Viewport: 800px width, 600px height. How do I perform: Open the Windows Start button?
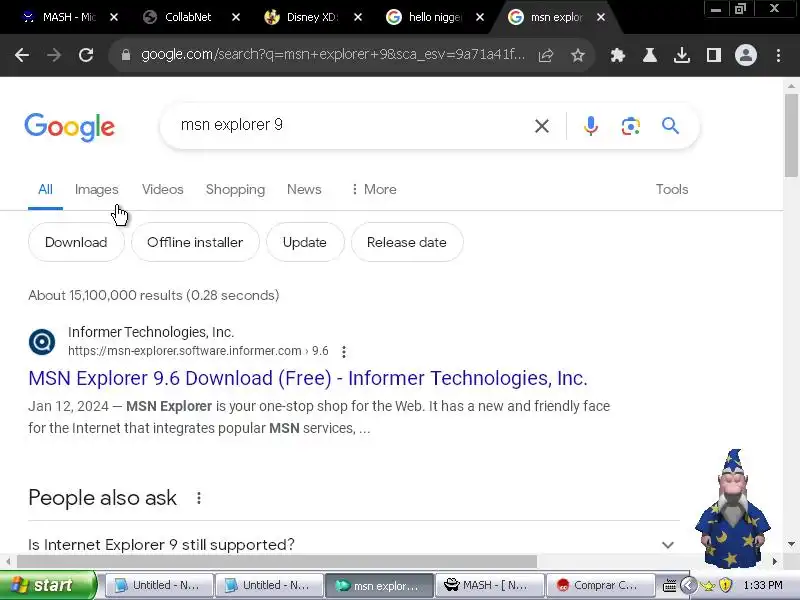click(47, 585)
